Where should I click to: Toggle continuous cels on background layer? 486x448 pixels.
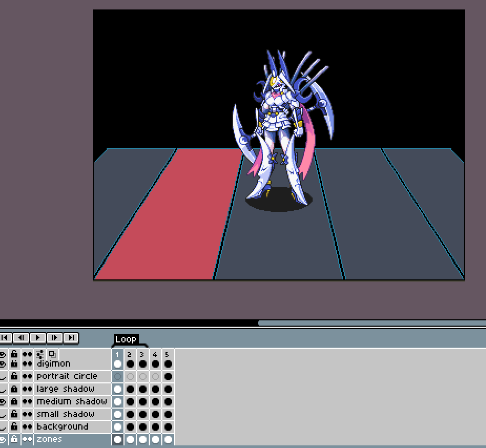coord(27,427)
